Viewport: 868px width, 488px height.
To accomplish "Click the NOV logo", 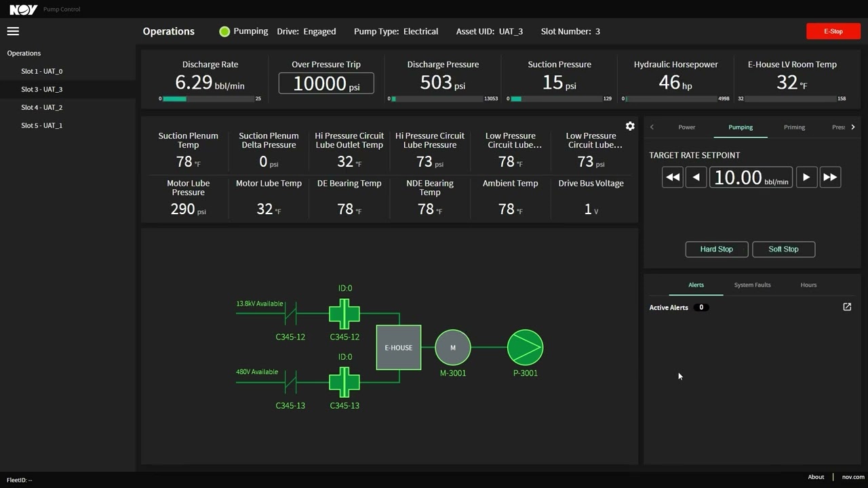I will click(23, 9).
